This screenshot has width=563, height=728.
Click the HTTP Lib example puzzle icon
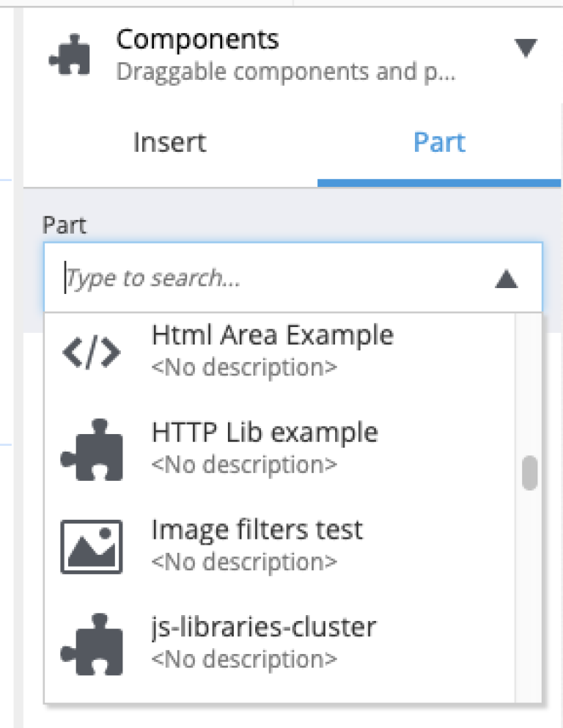pos(92,449)
